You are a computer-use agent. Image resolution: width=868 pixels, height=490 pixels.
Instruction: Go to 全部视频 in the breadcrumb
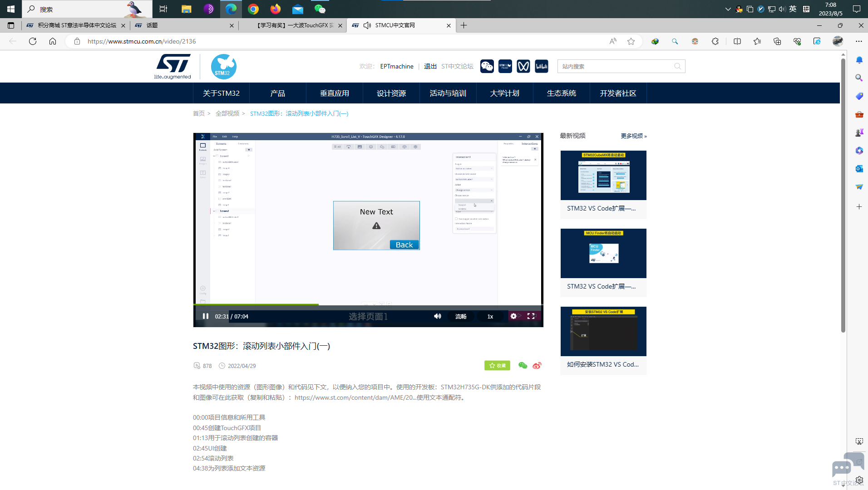227,113
